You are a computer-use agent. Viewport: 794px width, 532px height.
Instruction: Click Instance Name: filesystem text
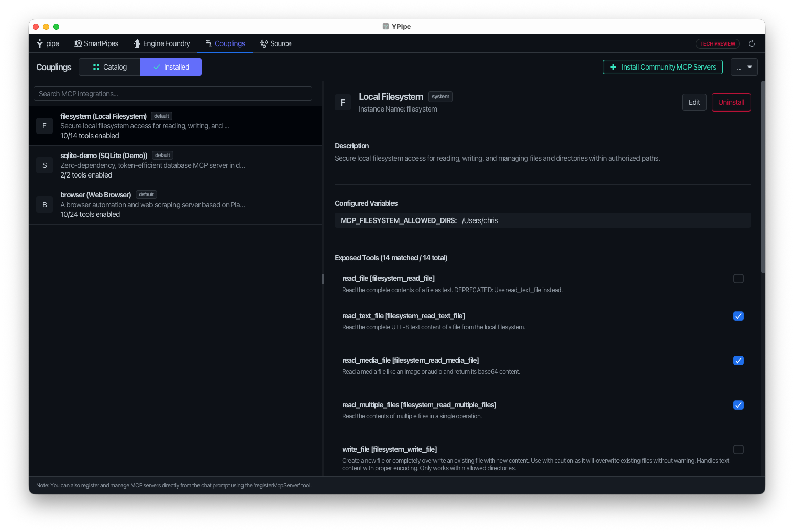pos(398,109)
